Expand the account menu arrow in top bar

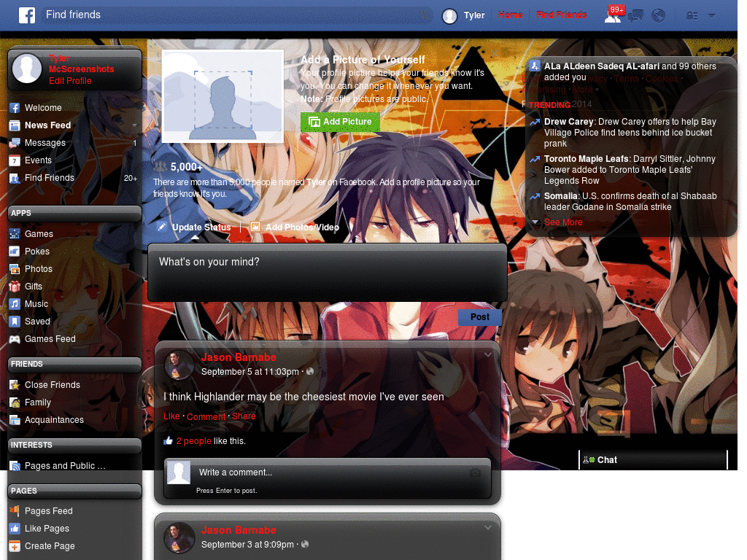tap(711, 16)
